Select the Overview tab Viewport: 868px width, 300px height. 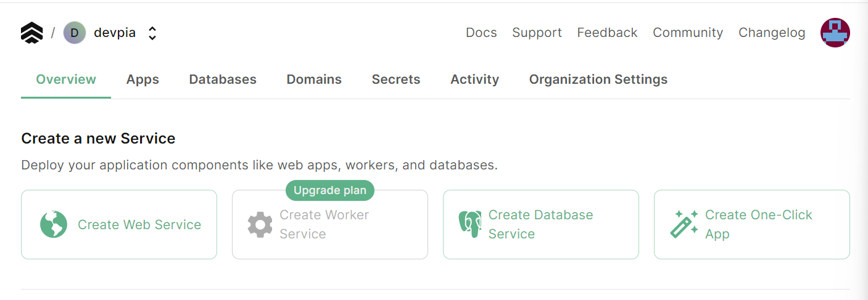(x=66, y=79)
